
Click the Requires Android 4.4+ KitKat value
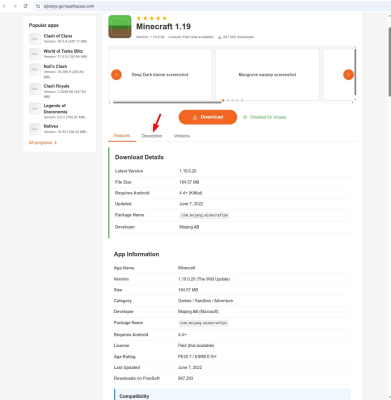tap(191, 193)
